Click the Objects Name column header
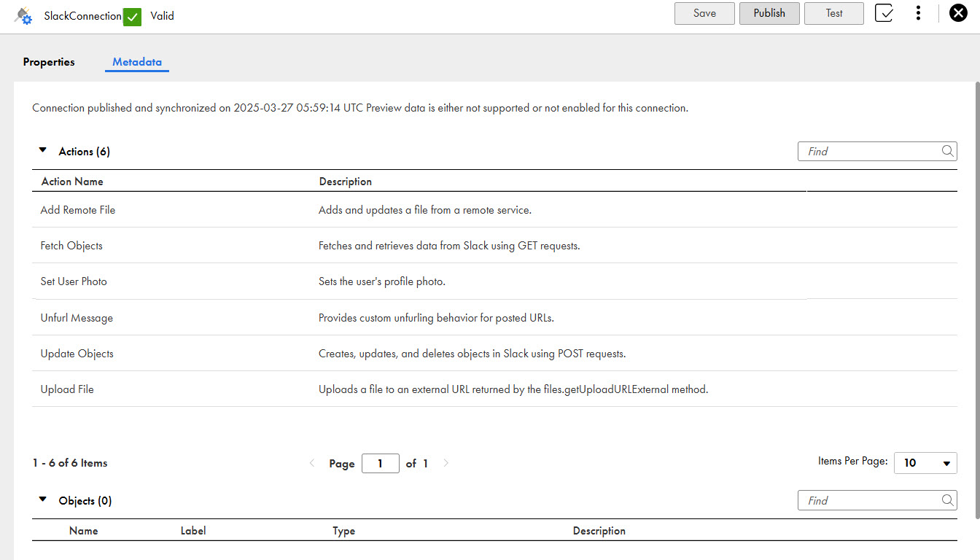Screen dimensions: 980x560 coord(83,531)
